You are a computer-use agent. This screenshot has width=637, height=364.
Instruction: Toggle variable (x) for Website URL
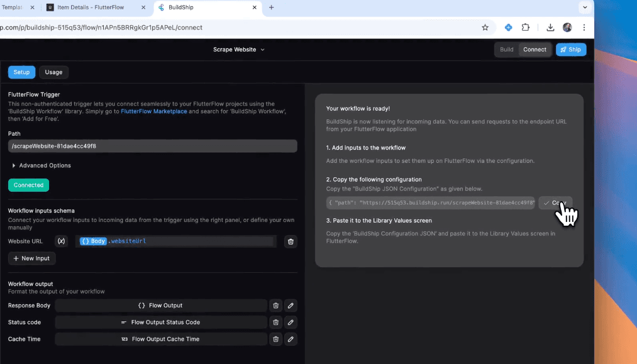62,241
